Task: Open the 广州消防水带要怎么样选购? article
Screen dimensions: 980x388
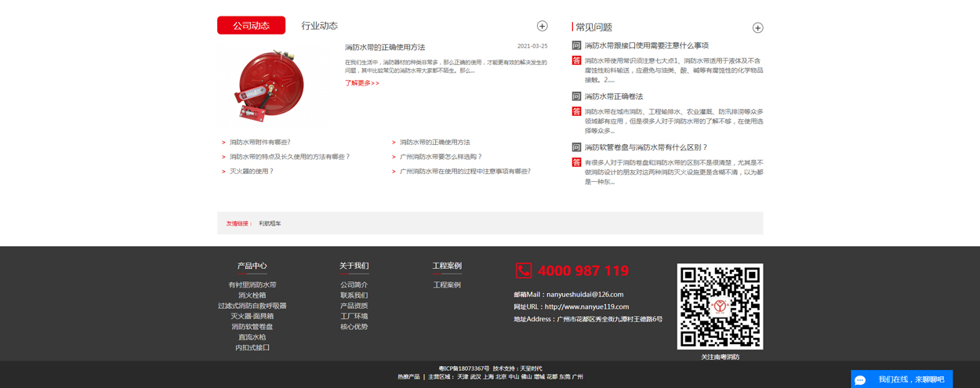Action: tap(441, 157)
